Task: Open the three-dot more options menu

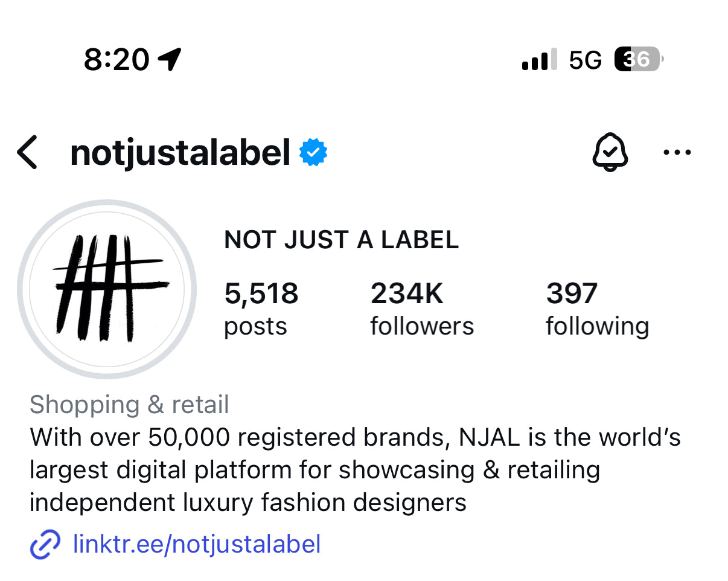Action: point(677,152)
